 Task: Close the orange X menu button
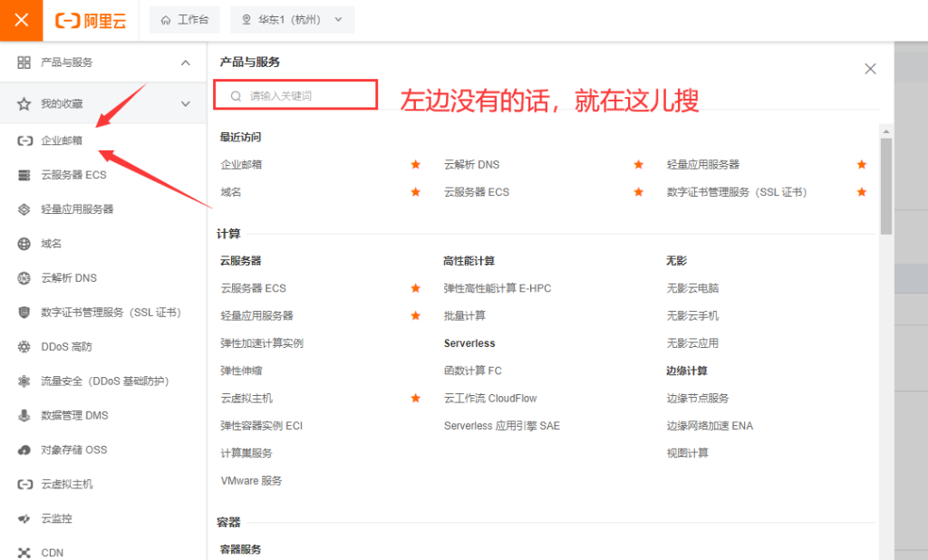coord(22,20)
